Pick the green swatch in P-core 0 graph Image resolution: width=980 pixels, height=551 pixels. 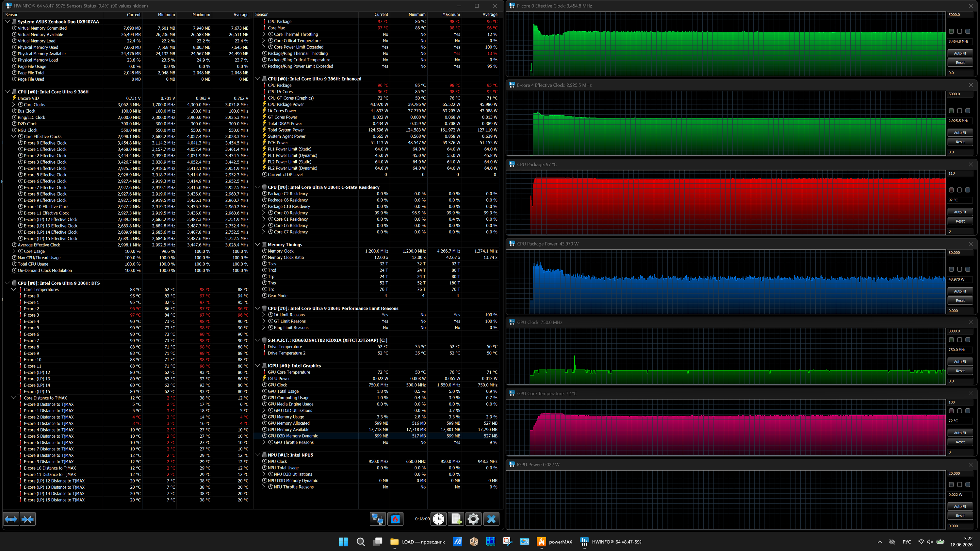point(951,31)
